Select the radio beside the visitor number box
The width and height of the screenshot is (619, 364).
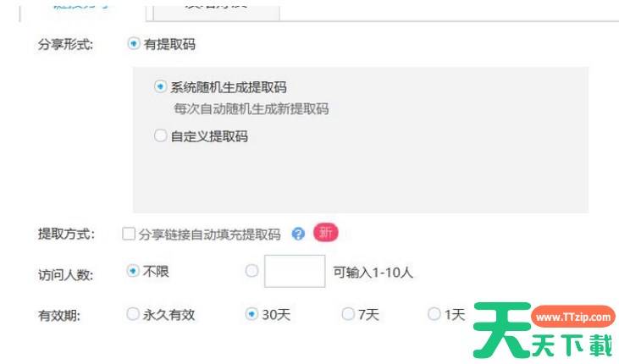pyautogui.click(x=251, y=272)
